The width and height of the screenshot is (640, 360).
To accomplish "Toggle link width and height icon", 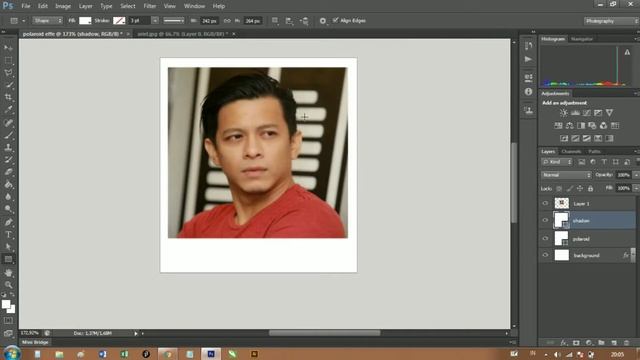I will click(227, 20).
